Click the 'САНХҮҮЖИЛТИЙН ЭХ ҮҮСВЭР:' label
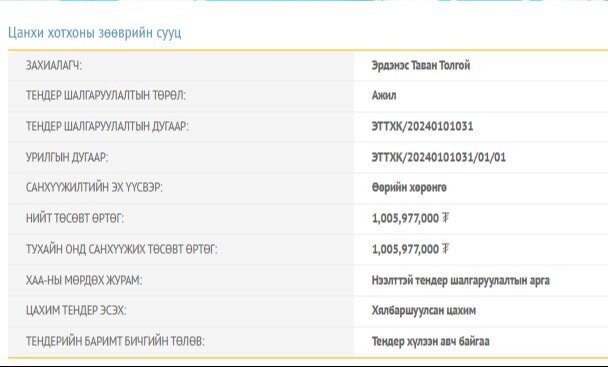608x367 pixels. (x=94, y=187)
